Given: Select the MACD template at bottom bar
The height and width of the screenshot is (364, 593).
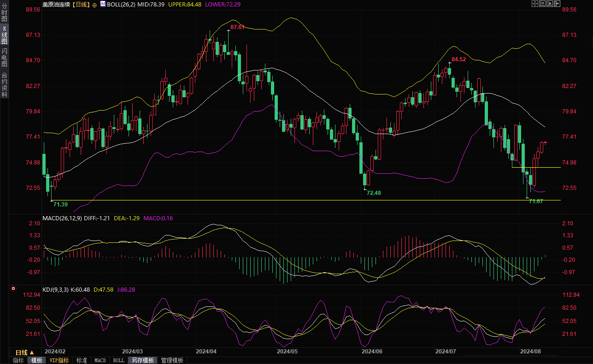Looking at the screenshot, I should pyautogui.click(x=100, y=360).
